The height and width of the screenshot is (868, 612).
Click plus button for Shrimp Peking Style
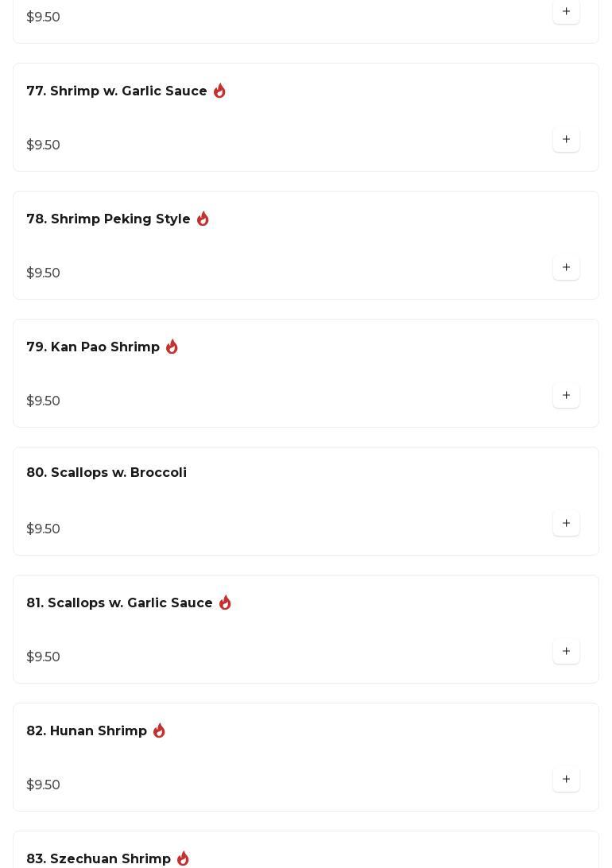(x=566, y=268)
